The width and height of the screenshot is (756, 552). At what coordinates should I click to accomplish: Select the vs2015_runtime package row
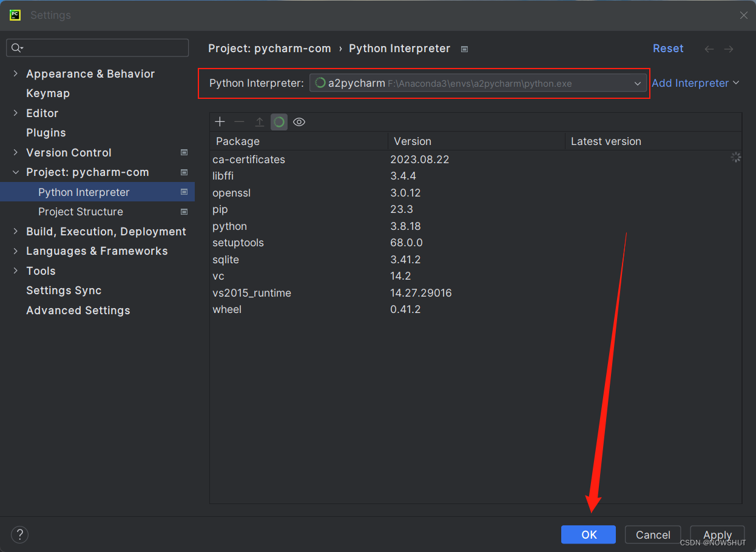(x=476, y=293)
